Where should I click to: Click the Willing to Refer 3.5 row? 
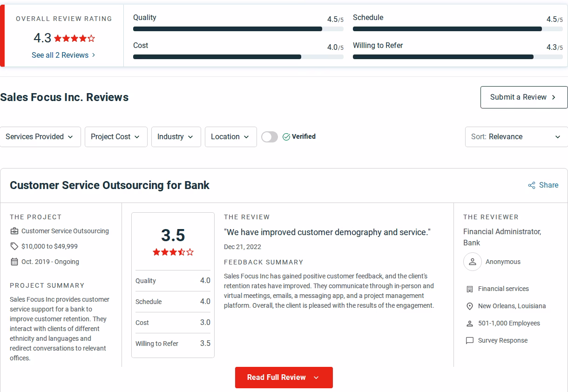coord(173,344)
